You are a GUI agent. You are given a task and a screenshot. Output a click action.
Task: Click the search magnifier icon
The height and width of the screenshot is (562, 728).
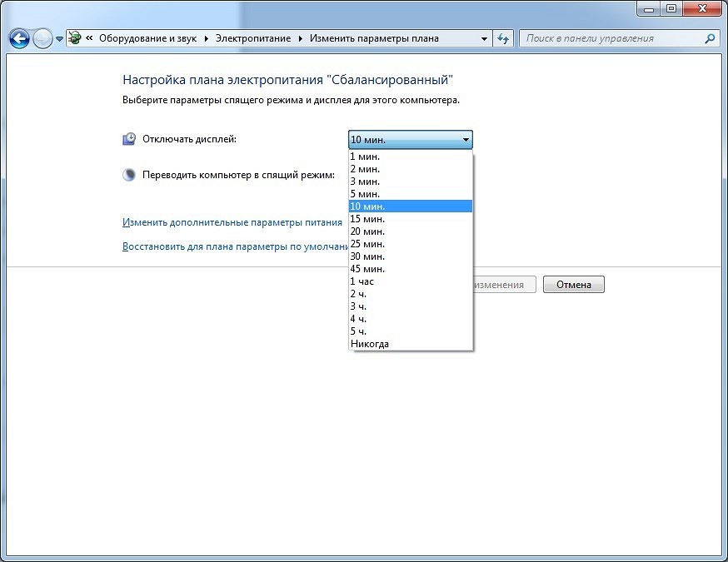[710, 38]
